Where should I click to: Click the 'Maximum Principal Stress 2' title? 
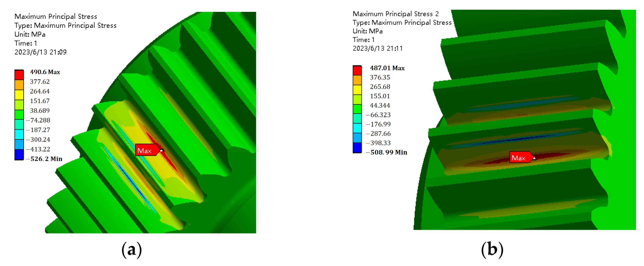(395, 14)
